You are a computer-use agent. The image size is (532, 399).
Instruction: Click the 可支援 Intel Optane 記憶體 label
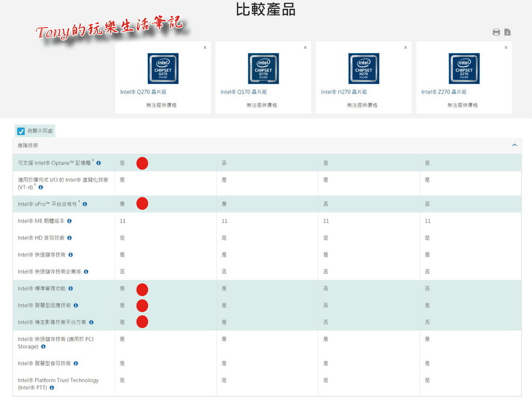pyautogui.click(x=54, y=163)
